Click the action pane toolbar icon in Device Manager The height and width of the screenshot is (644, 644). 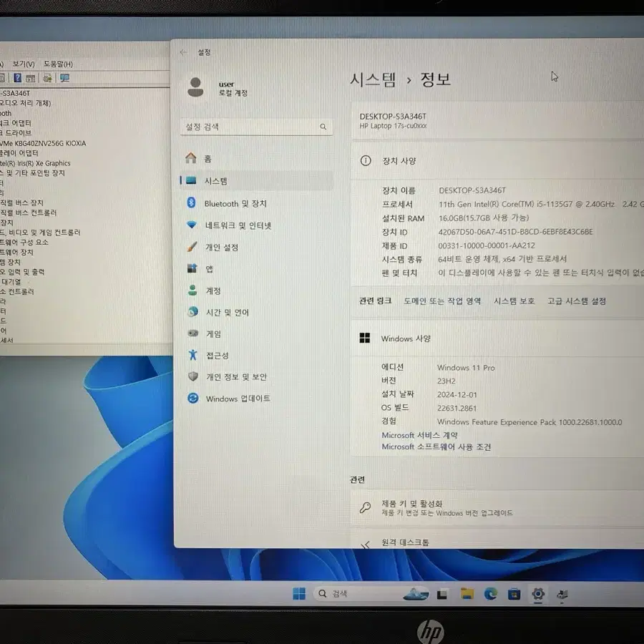31,78
